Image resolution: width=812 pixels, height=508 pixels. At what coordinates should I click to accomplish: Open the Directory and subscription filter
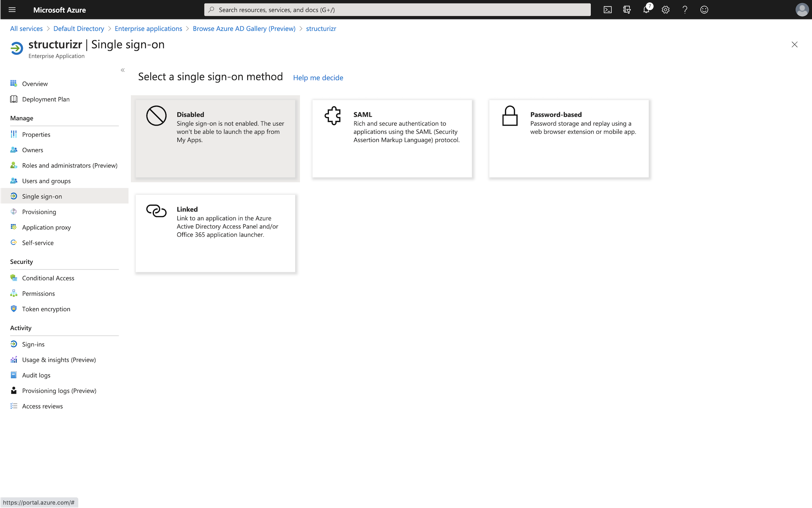coord(627,10)
